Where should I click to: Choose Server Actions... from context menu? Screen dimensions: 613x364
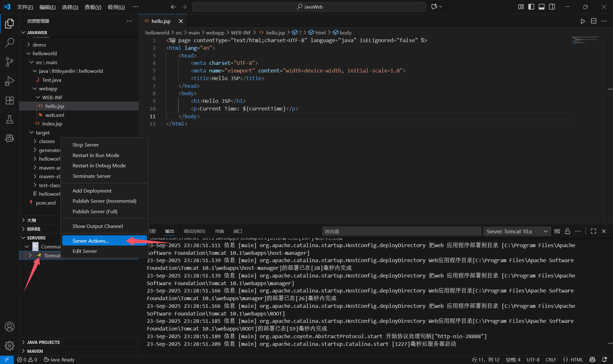91,241
